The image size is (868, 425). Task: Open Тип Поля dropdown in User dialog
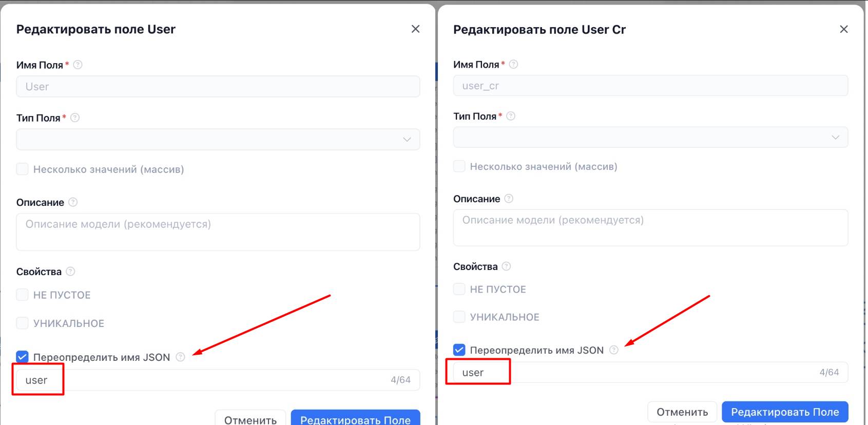point(218,139)
